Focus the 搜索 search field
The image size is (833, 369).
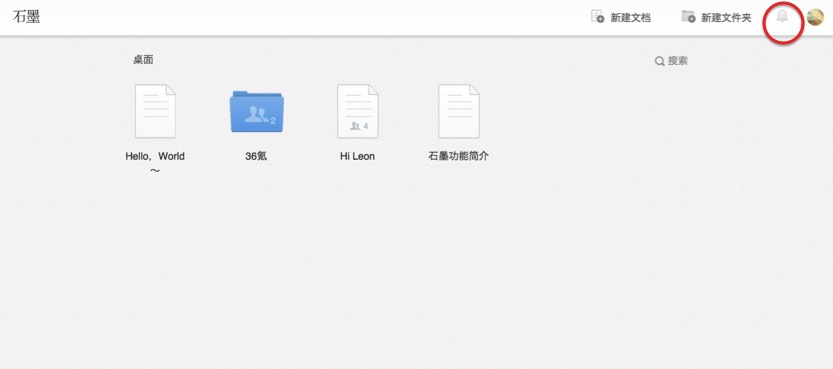[x=672, y=61]
